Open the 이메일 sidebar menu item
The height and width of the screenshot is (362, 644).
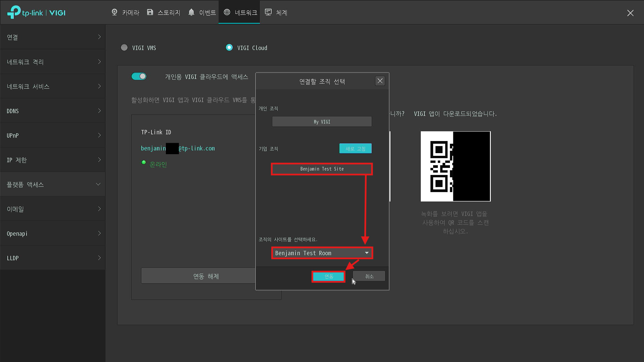tap(53, 209)
